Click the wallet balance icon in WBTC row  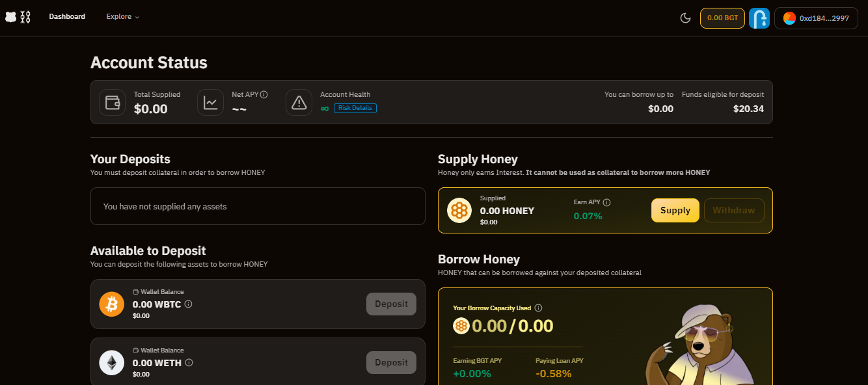[136, 292]
